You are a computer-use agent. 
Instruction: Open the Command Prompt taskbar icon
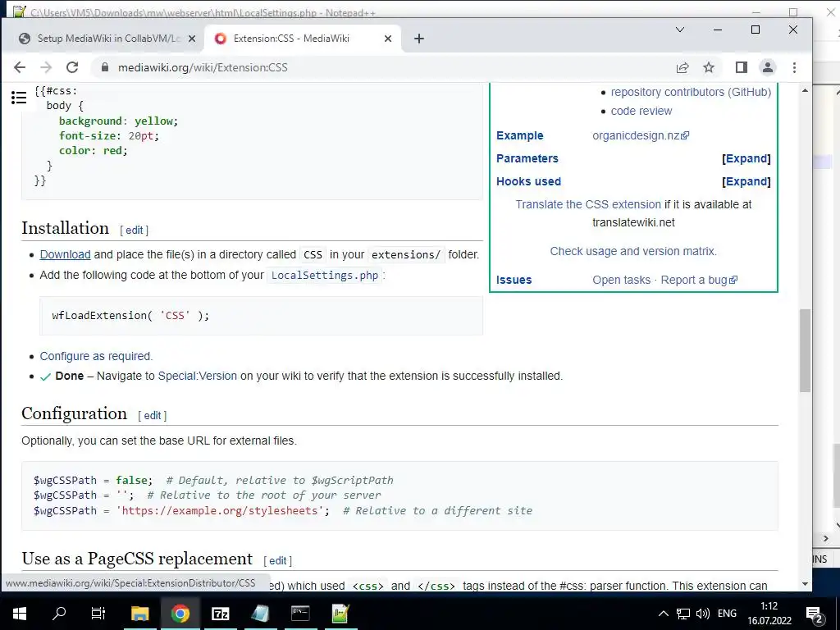click(x=300, y=614)
